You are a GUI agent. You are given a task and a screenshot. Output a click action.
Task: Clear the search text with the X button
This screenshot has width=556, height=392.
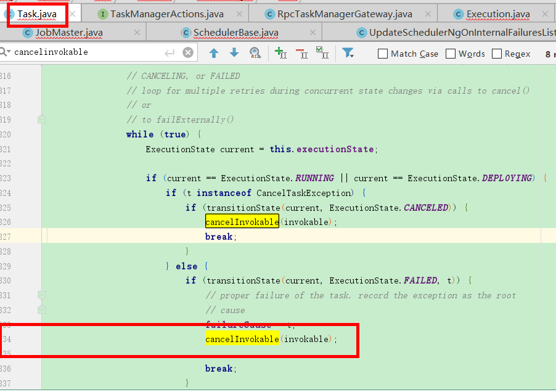coord(188,52)
